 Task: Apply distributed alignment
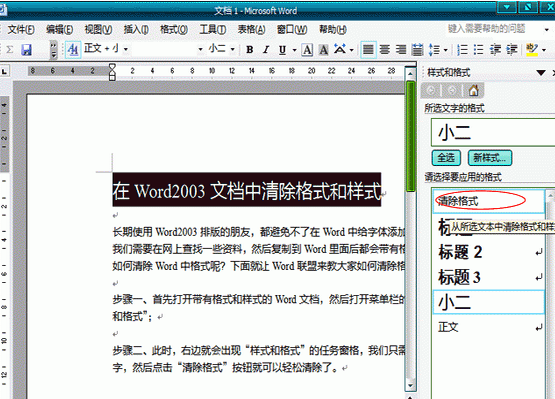coord(418,50)
